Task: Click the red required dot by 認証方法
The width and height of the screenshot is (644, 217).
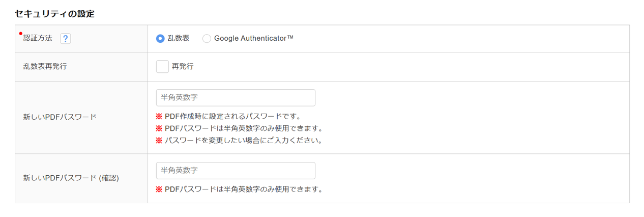Action: point(20,34)
